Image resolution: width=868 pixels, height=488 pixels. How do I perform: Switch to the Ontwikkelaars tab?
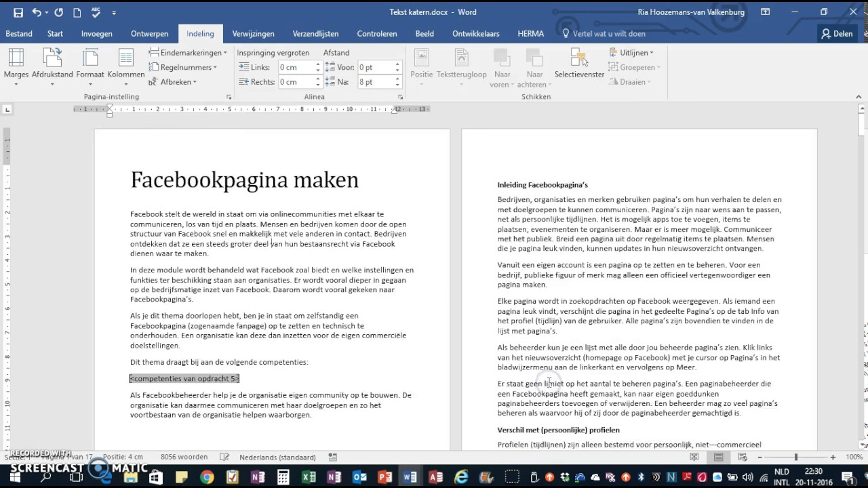(x=476, y=33)
